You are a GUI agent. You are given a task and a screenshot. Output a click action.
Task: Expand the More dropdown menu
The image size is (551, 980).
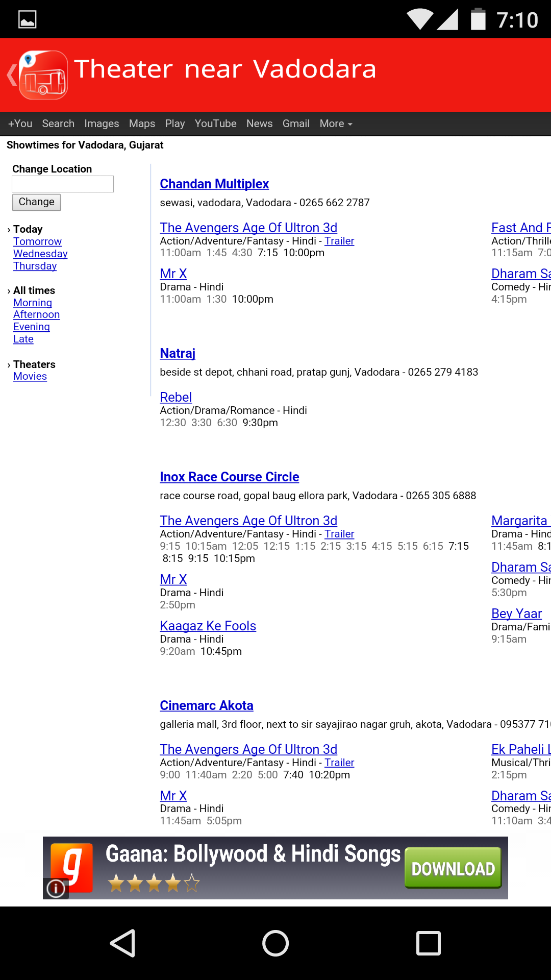336,124
